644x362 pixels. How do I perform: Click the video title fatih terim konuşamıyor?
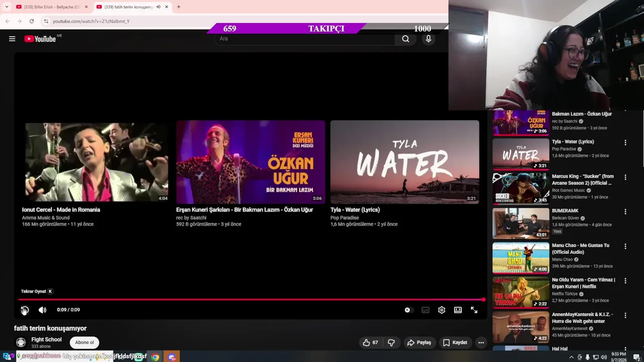pyautogui.click(x=50, y=328)
